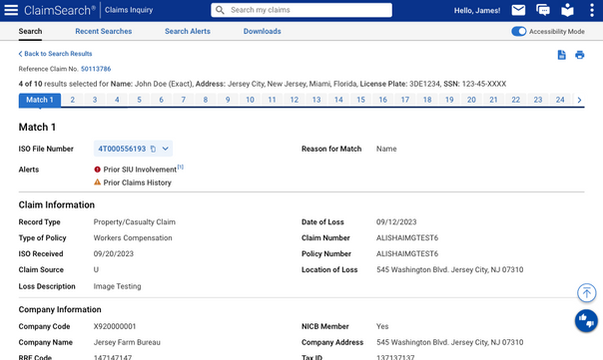Click the ClaimSearch logo
The height and width of the screenshot is (360, 603).
(60, 10)
